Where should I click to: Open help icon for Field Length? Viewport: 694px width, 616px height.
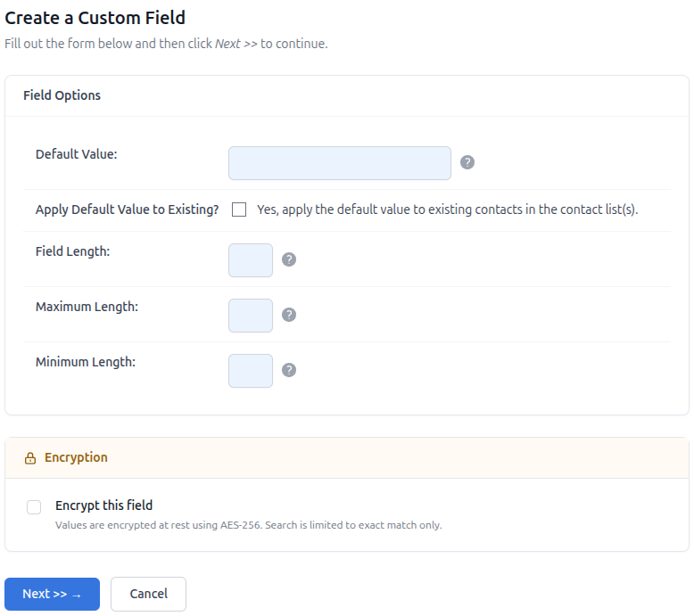[x=289, y=259]
